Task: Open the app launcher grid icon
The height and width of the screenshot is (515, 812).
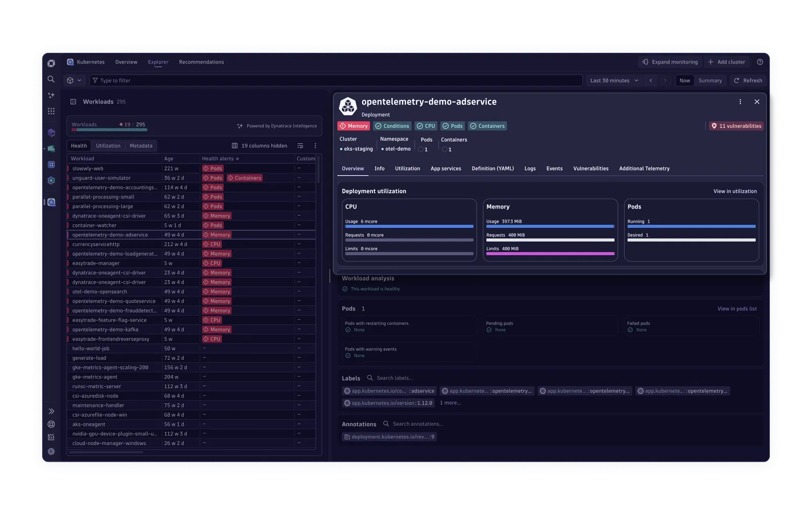Action: pyautogui.click(x=51, y=111)
